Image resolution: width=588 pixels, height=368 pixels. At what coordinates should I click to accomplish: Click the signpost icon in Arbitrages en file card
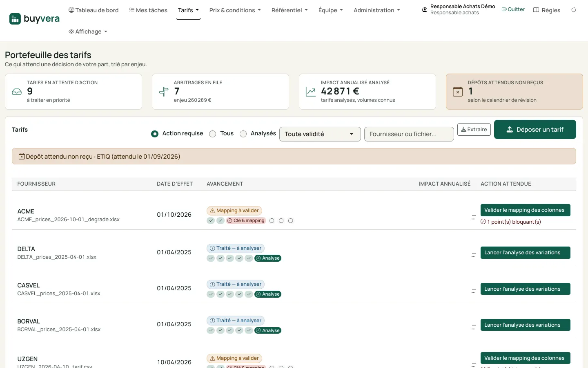pyautogui.click(x=164, y=92)
